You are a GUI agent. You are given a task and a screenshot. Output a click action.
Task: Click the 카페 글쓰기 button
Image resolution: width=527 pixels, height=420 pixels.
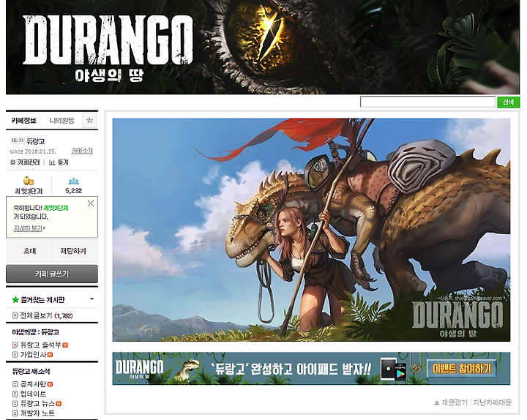[x=52, y=274]
